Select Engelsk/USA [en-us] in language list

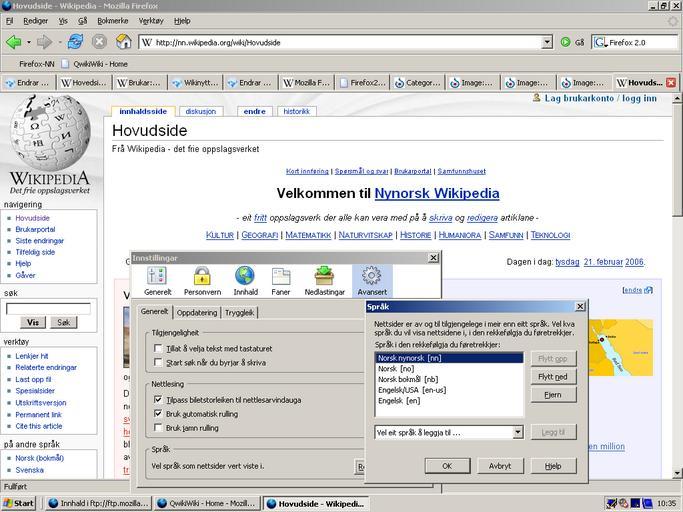[x=449, y=390]
